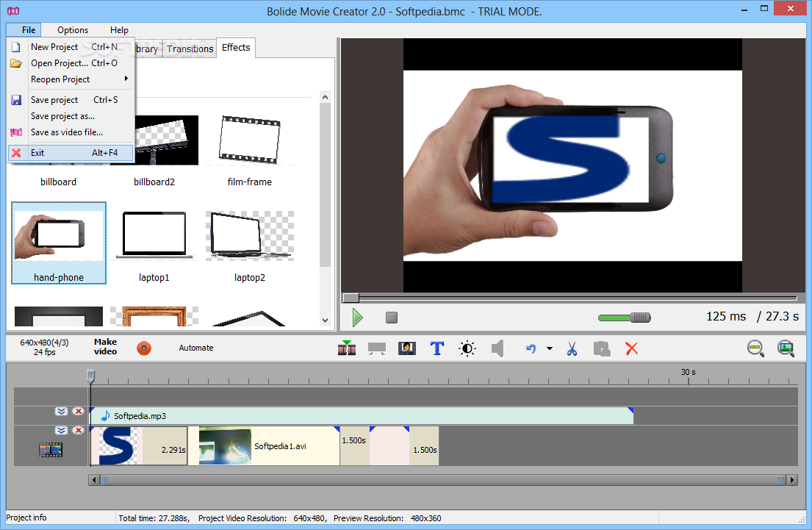The width and height of the screenshot is (812, 530).
Task: Open the undo history dropdown arrow
Action: (x=550, y=348)
